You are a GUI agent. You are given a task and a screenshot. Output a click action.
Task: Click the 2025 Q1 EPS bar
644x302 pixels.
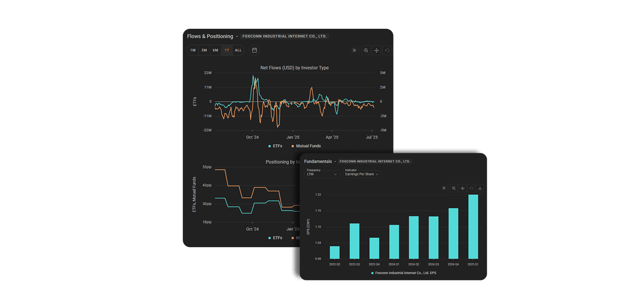tap(473, 227)
